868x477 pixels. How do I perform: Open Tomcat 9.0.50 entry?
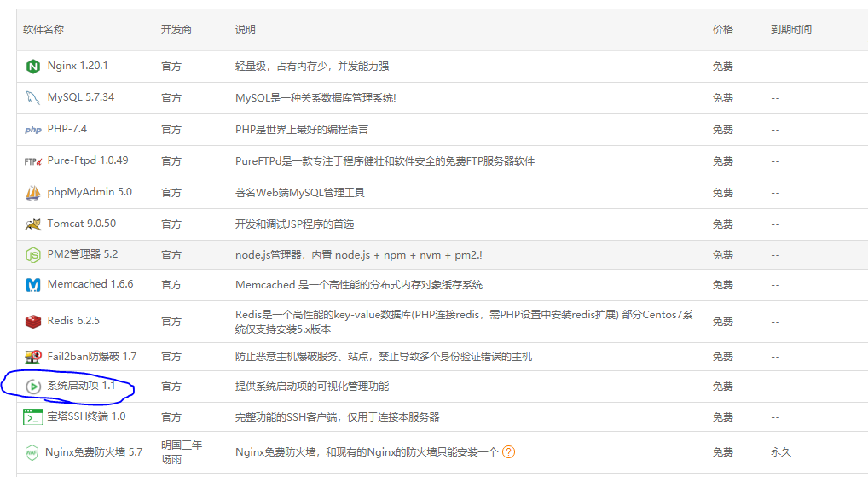tap(81, 224)
